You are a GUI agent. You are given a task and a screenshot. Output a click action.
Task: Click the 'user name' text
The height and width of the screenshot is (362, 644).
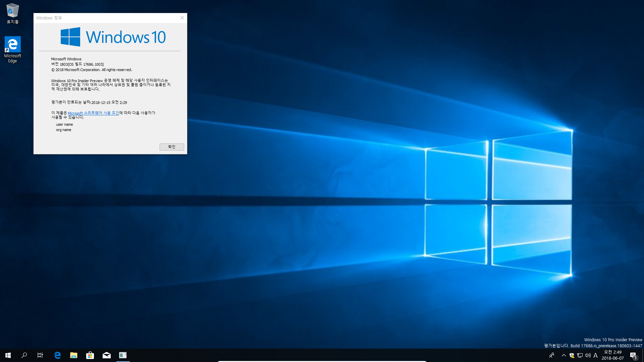point(64,124)
